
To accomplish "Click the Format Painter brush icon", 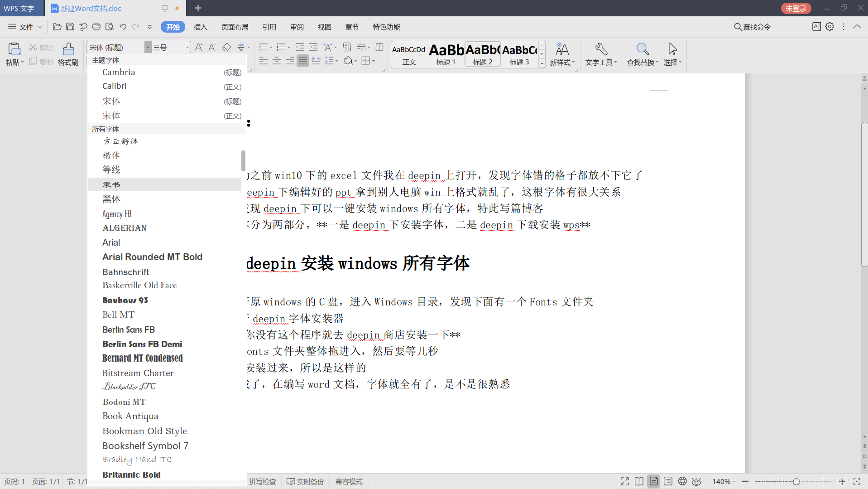I will pyautogui.click(x=68, y=49).
